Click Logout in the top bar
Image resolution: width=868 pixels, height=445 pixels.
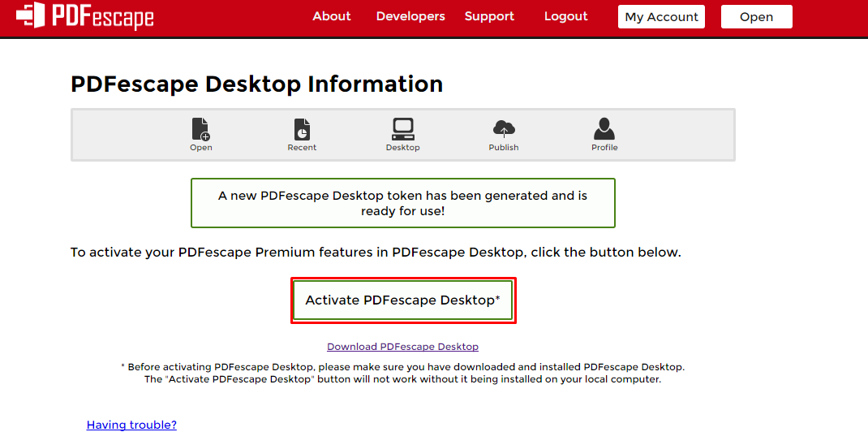point(565,16)
